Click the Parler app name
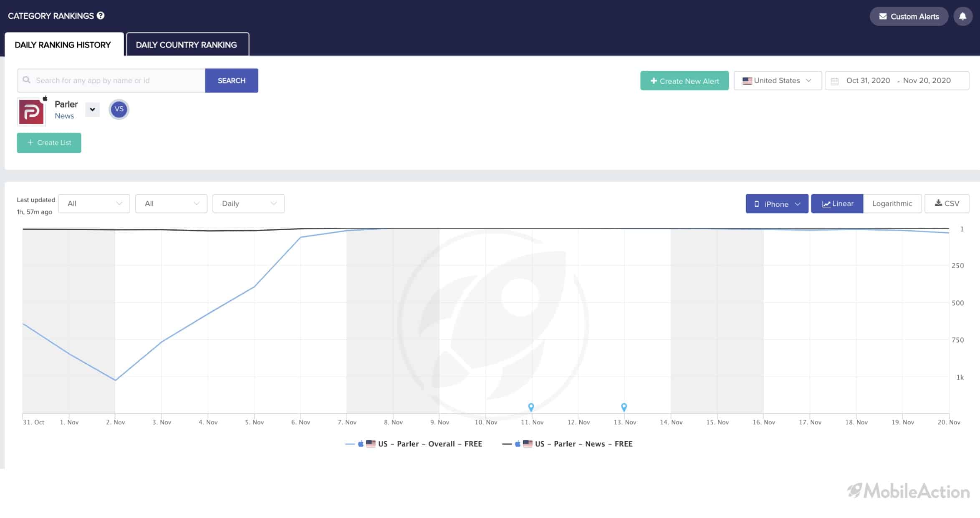 66,104
